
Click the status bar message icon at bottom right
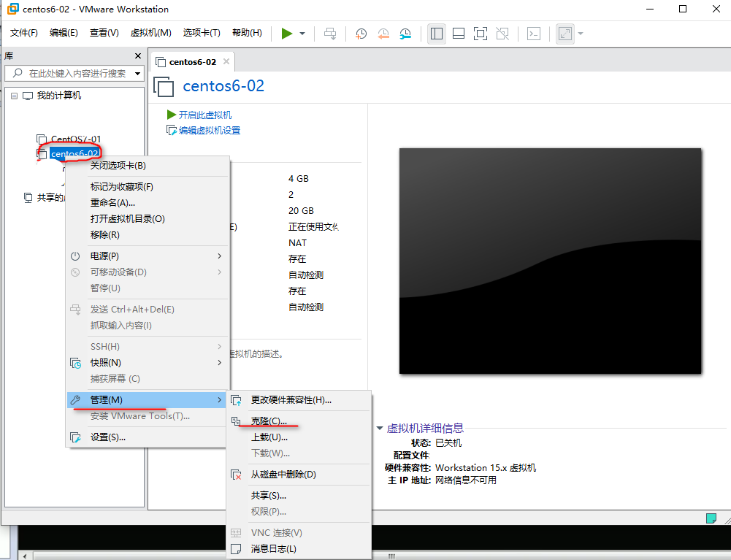pyautogui.click(x=711, y=518)
